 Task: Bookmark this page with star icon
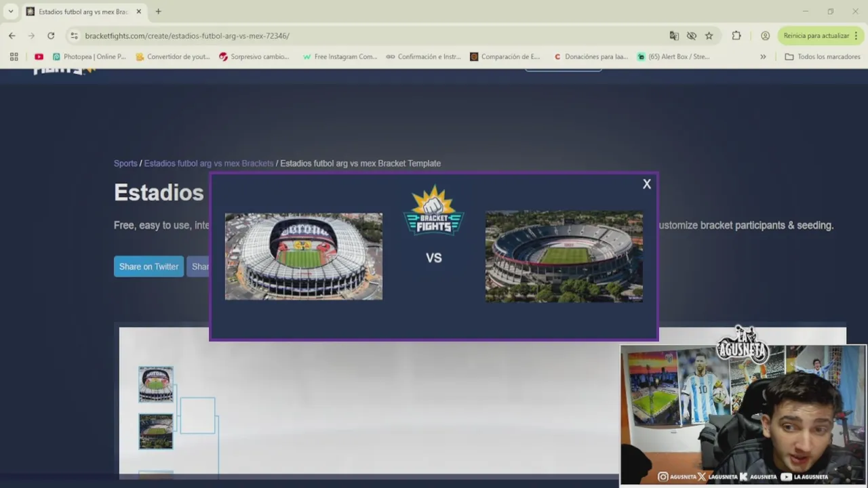click(709, 36)
